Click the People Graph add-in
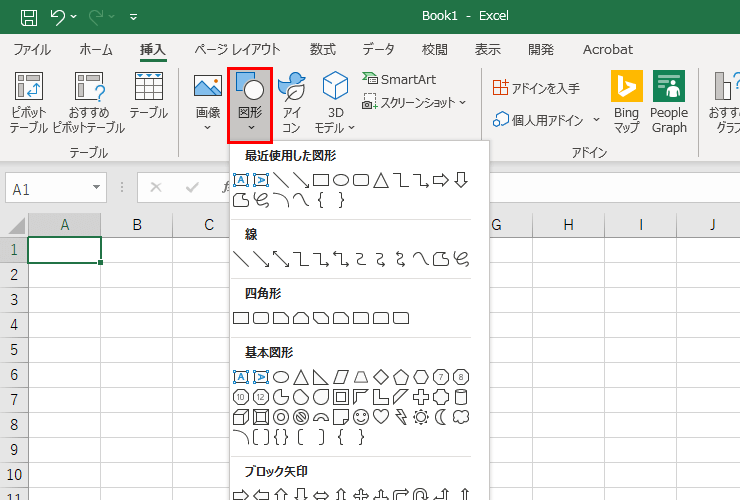740x500 pixels. coord(669,102)
